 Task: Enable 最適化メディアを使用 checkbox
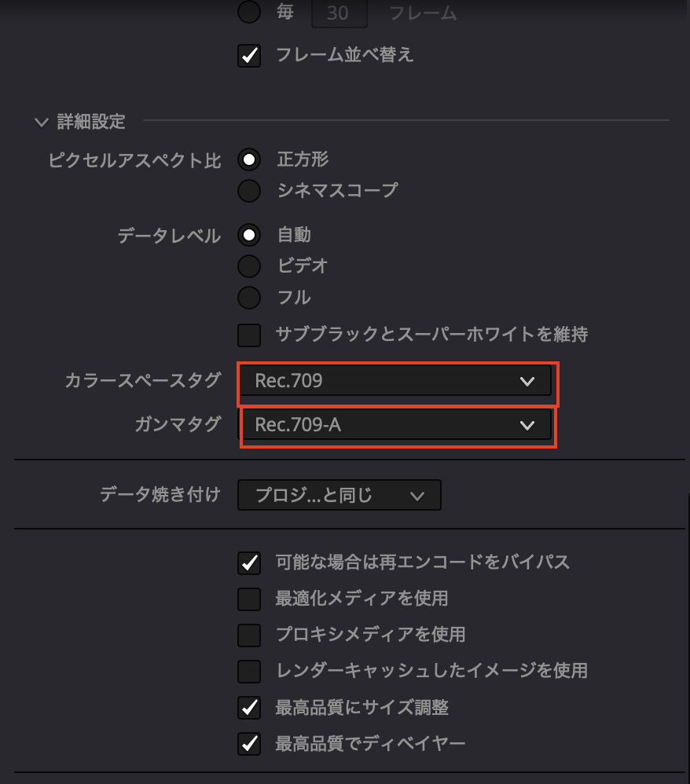click(249, 599)
